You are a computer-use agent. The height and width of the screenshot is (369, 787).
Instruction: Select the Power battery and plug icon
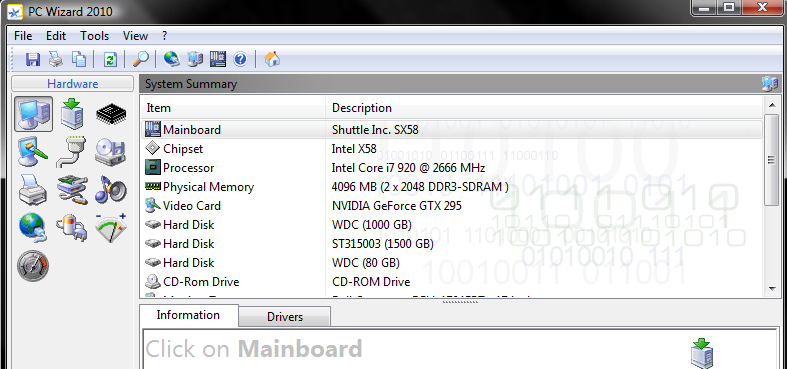tap(71, 228)
